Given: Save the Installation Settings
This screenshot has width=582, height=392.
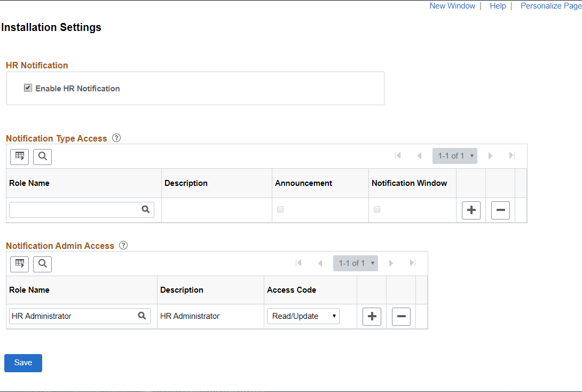Looking at the screenshot, I should pos(23,363).
